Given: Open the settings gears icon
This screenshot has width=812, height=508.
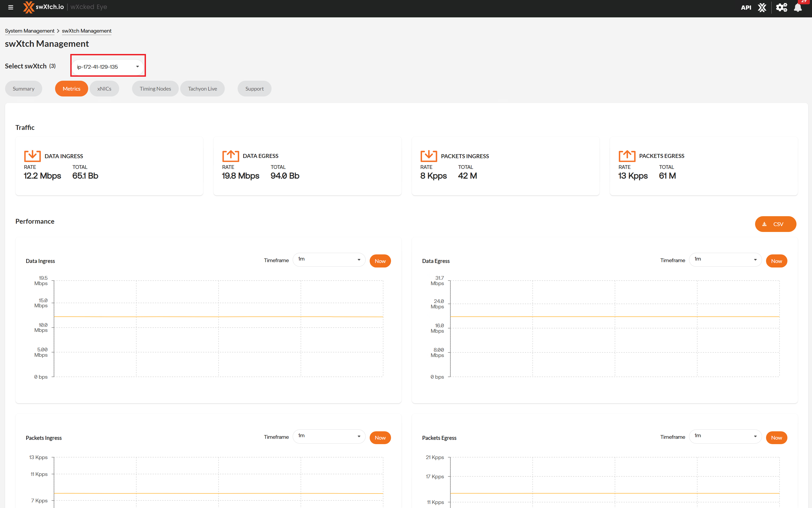Looking at the screenshot, I should click(782, 7).
